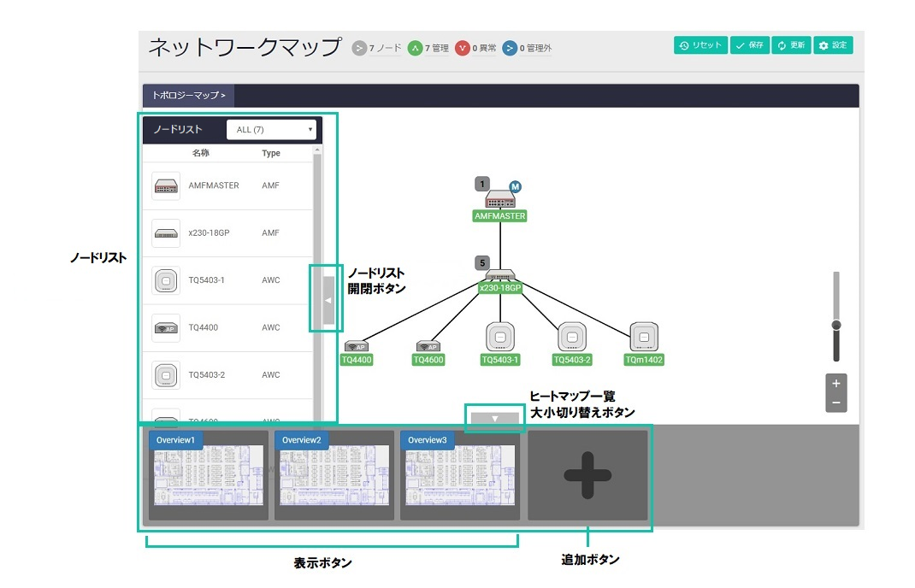Click the TQ5403-2 access point on the map

click(572, 337)
